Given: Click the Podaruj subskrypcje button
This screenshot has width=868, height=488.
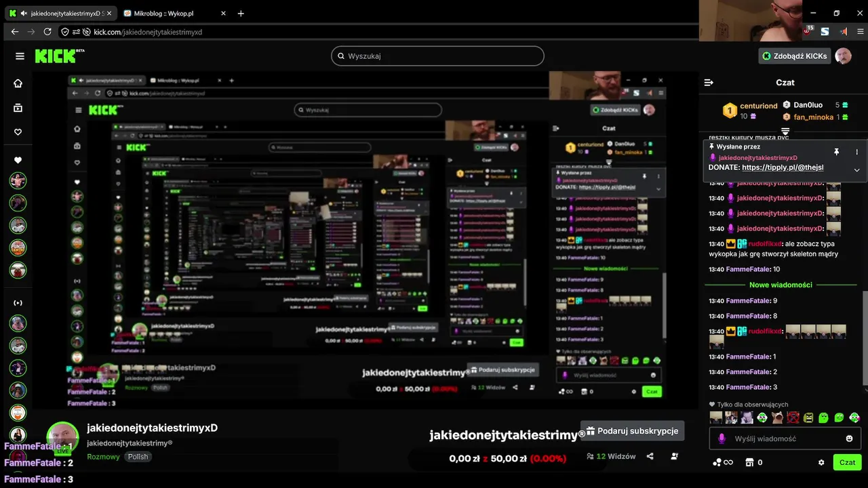Looking at the screenshot, I should coord(632,431).
